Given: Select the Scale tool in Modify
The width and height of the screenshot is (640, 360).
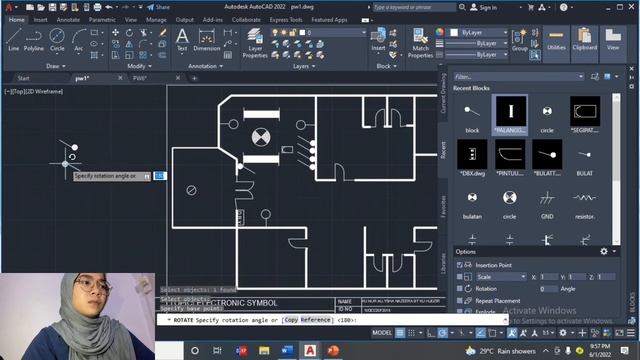Looking at the screenshot, I should 129,55.
